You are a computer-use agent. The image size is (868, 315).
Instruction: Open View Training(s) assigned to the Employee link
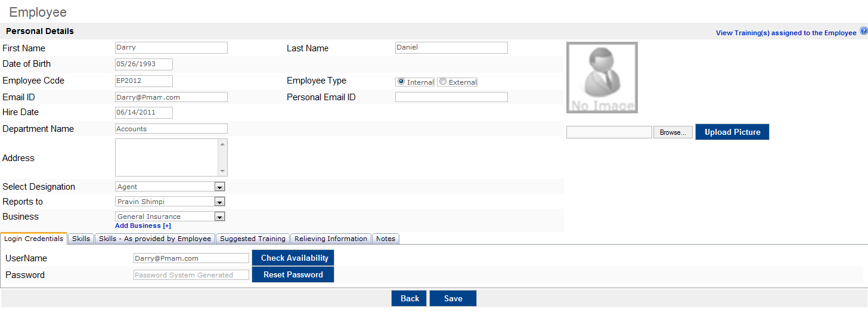(786, 33)
